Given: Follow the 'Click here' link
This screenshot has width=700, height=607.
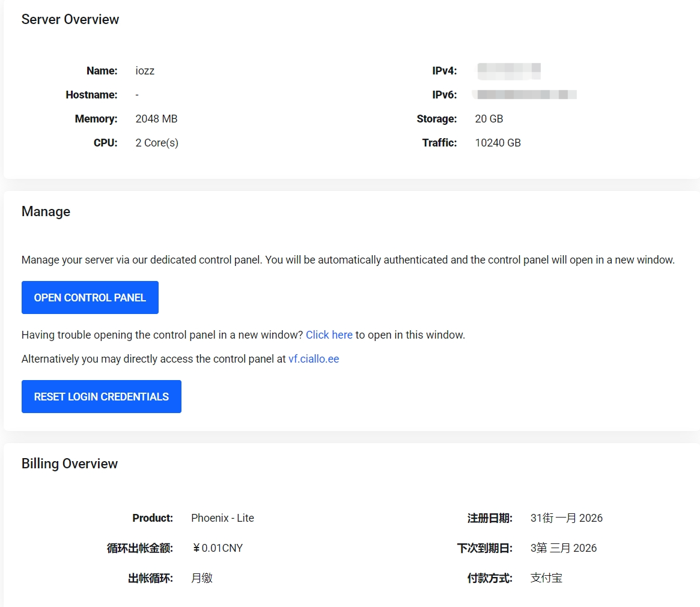Looking at the screenshot, I should pyautogui.click(x=329, y=335).
